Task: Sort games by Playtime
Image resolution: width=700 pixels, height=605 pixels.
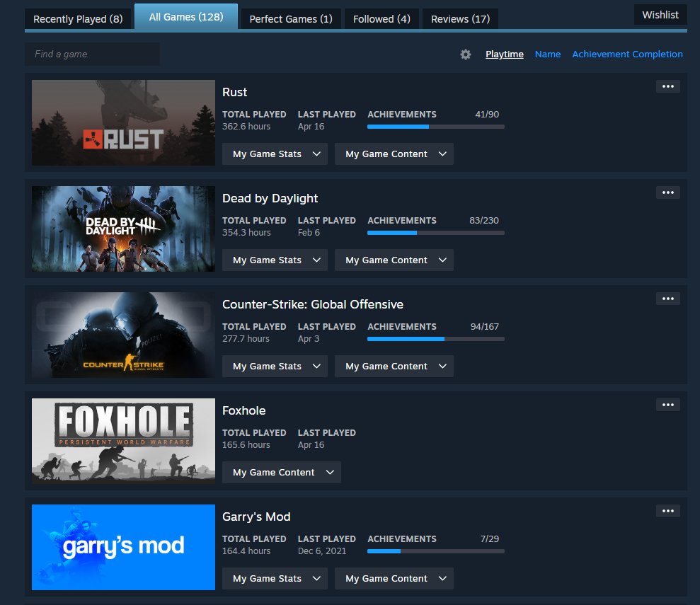Action: (x=505, y=54)
